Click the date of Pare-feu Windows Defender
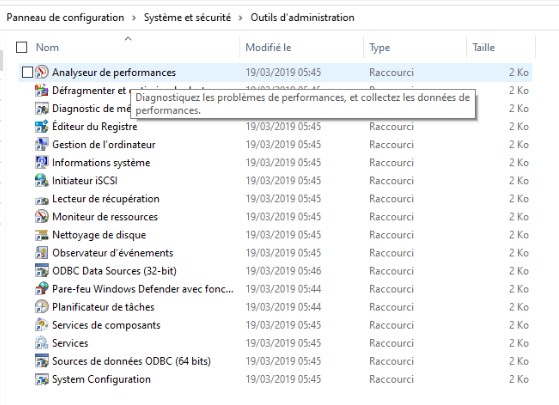This screenshot has width=559, height=405. click(x=283, y=289)
